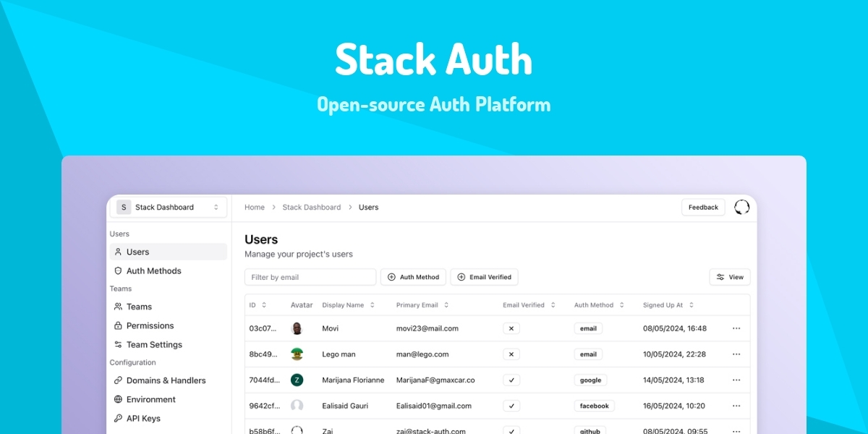Click the verified checkmark for Ealisaid Gauri
Screen dimensions: 868x434
click(511, 406)
